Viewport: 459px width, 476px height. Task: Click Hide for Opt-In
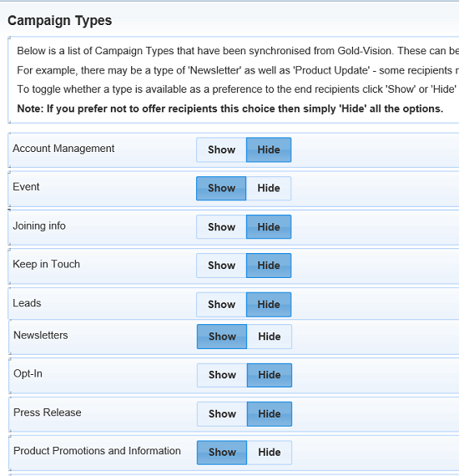270,375
